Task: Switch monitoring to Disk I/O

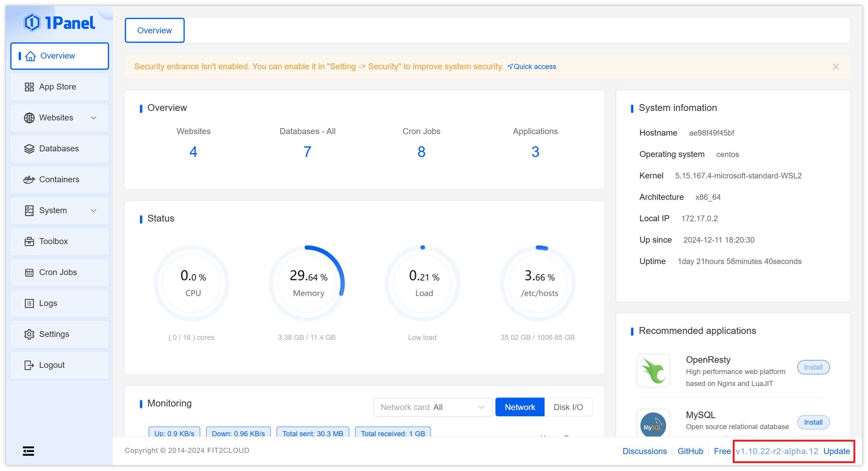Action: (568, 407)
